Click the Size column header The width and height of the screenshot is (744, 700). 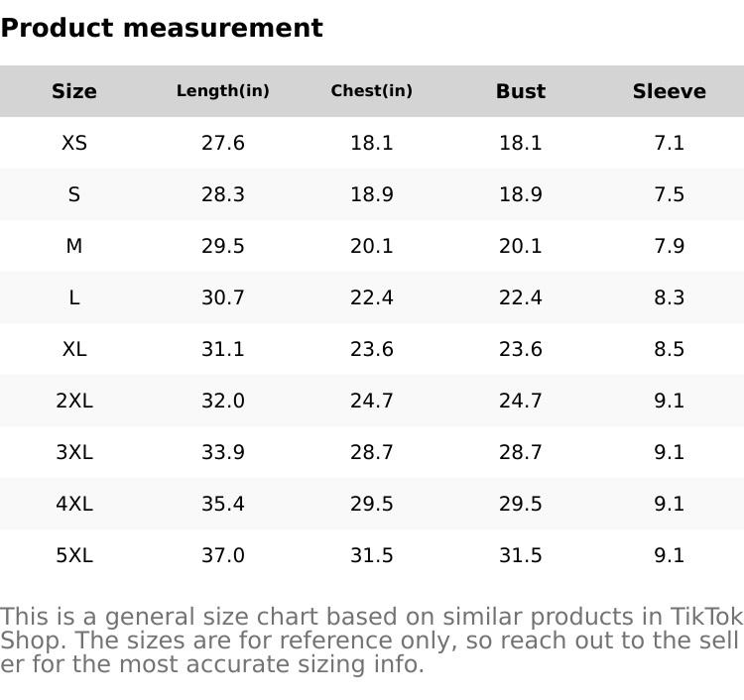click(74, 91)
